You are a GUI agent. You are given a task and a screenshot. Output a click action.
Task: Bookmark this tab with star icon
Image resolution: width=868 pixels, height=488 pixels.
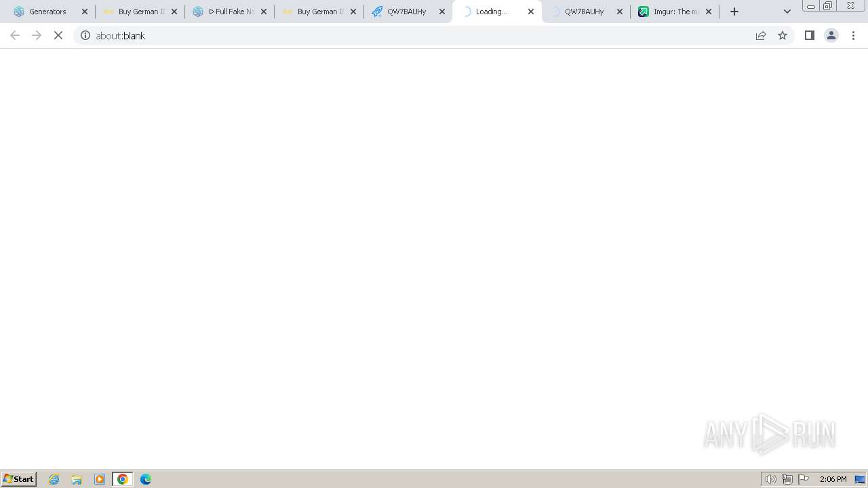(x=783, y=35)
